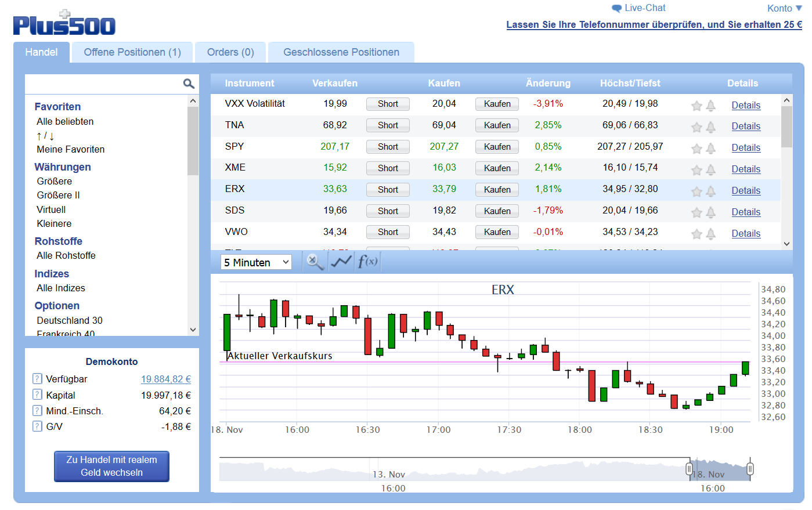The image size is (812, 510).
Task: Select Alle Indizes category
Action: (61, 288)
